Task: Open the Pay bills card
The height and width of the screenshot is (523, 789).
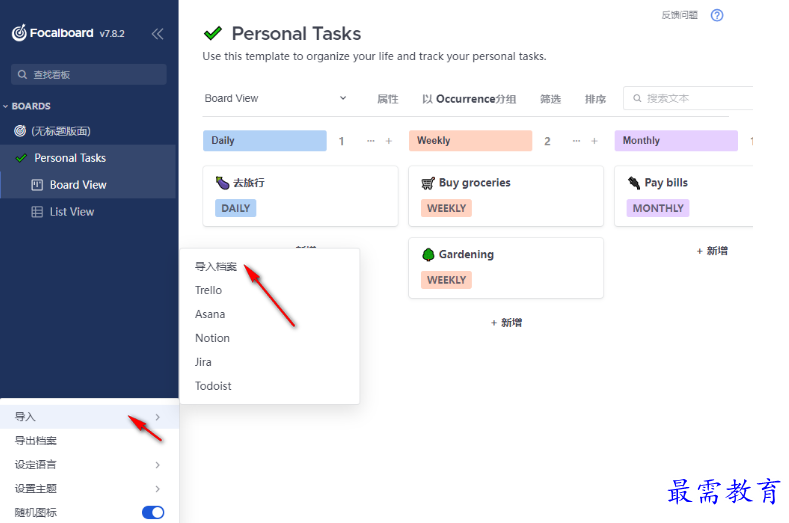Action: (x=683, y=196)
